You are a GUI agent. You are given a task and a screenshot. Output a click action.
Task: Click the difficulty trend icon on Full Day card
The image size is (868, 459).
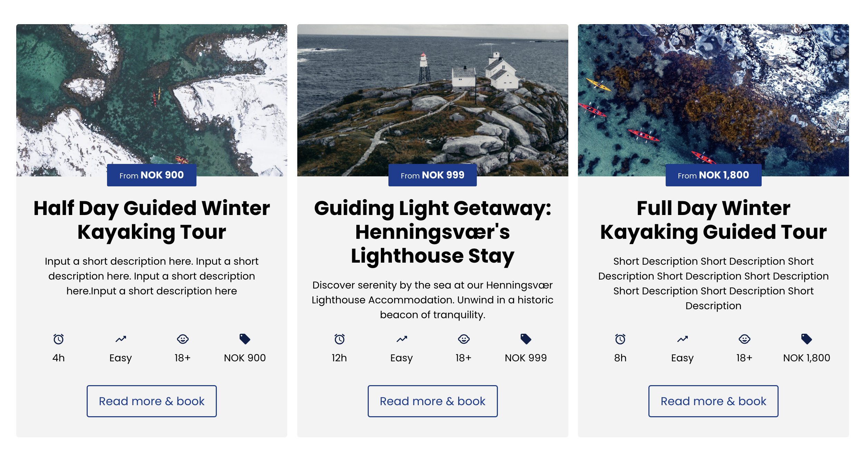tap(682, 339)
